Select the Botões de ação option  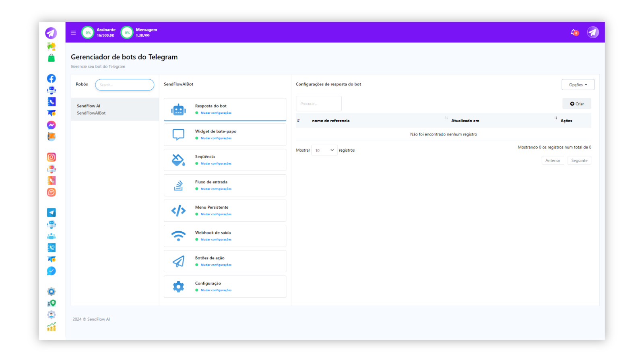pyautogui.click(x=225, y=261)
